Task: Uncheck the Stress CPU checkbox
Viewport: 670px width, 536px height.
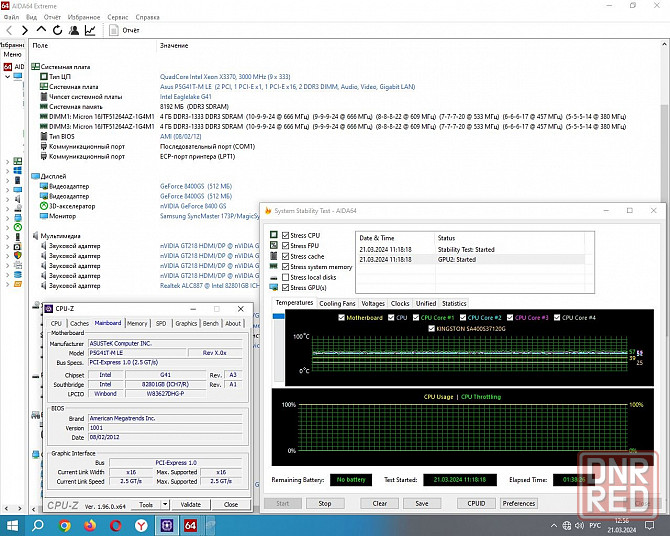Action: (x=286, y=235)
